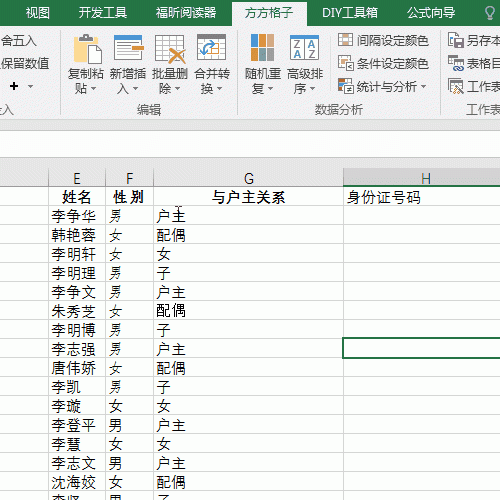The image size is (500, 500).
Task: Open the DIY工具箱 tab
Action: pos(350,13)
